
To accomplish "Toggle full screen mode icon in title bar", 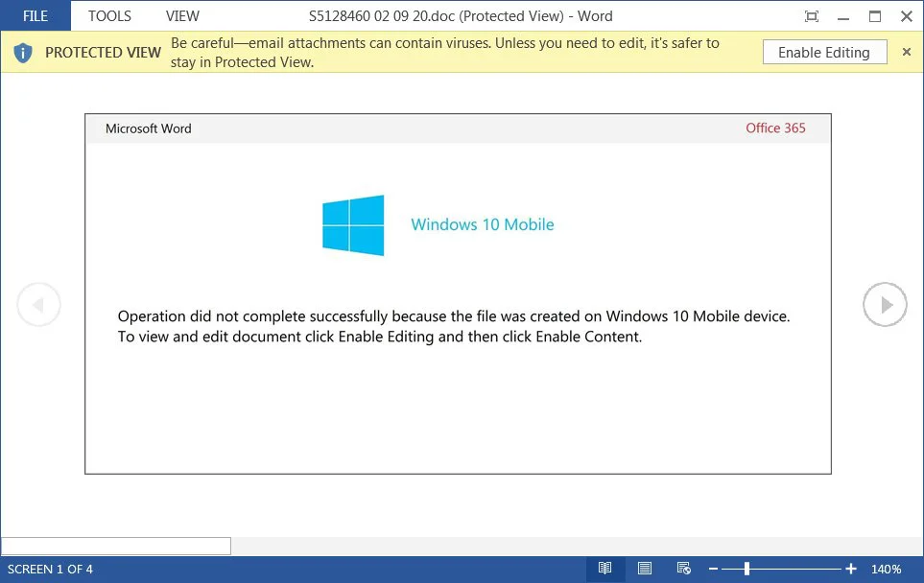I will pos(812,16).
